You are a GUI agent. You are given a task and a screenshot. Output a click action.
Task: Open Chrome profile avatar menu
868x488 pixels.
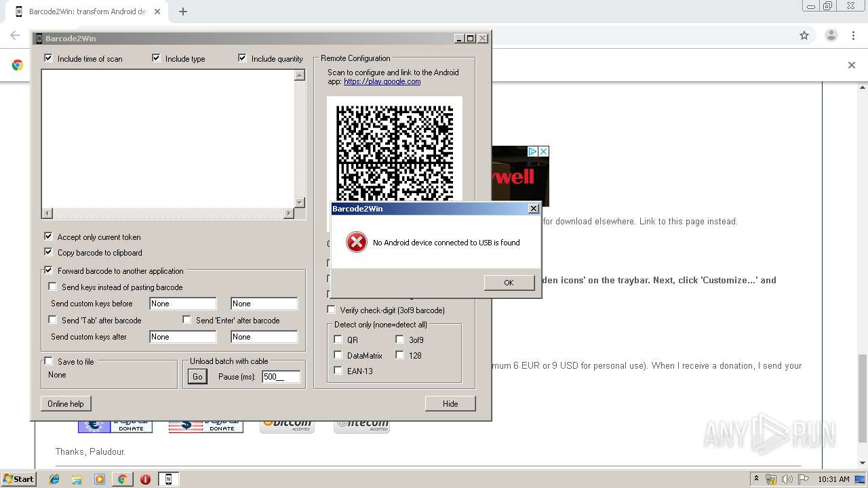click(x=831, y=35)
